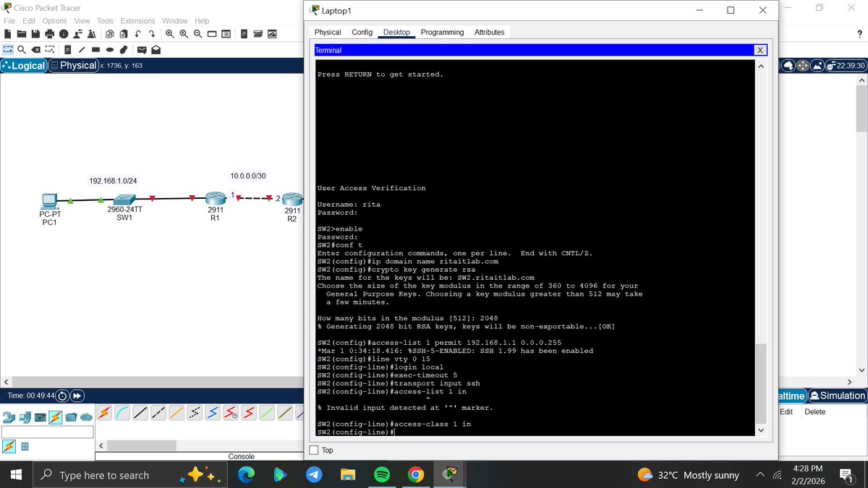Viewport: 868px width, 488px height.
Task: Open Google Chrome from the taskbar
Action: pyautogui.click(x=415, y=475)
